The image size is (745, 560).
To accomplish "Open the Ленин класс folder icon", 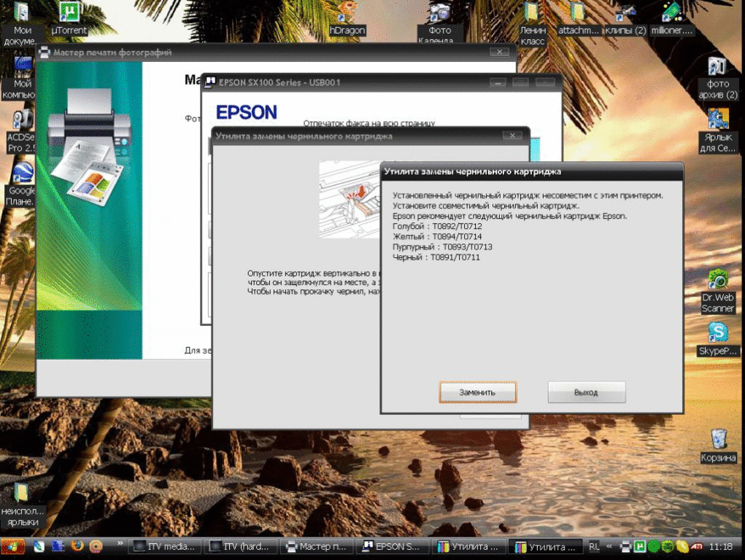I will (532, 24).
